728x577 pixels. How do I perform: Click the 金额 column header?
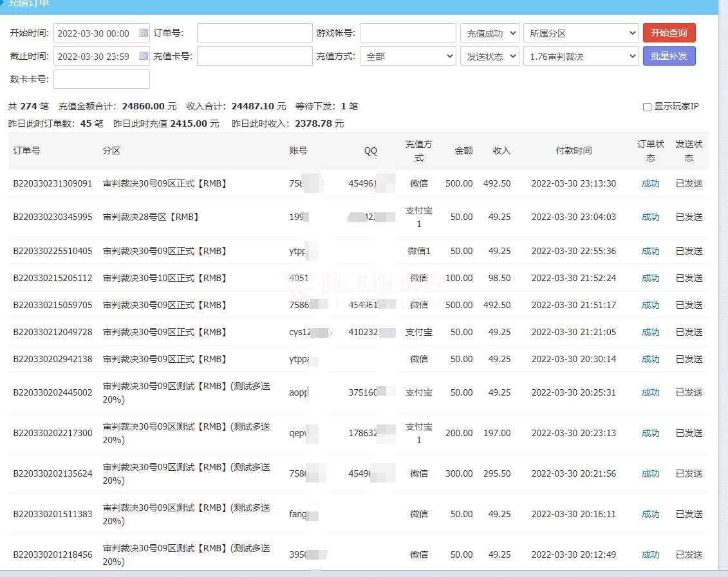pos(463,151)
